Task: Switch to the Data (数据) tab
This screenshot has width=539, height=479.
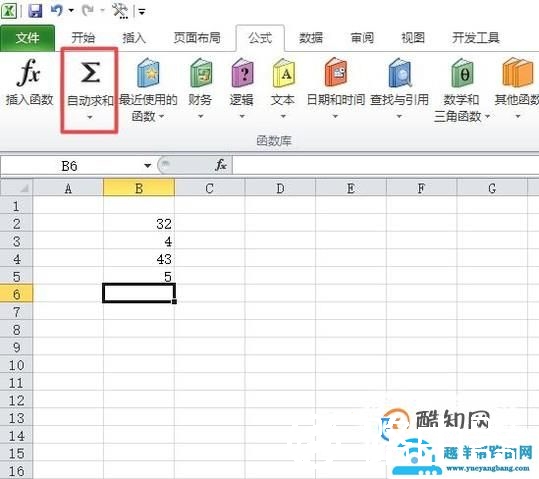Action: coord(311,37)
